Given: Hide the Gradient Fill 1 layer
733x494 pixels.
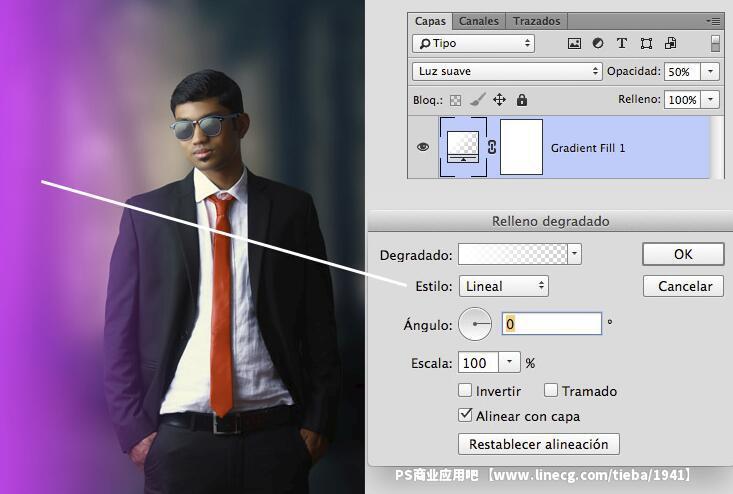Looking at the screenshot, I should pos(423,147).
